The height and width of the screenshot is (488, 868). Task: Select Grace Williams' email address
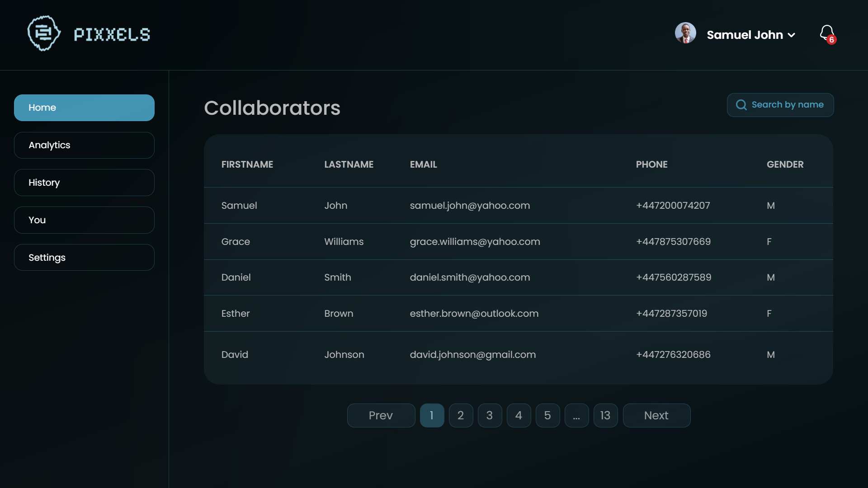pos(475,242)
